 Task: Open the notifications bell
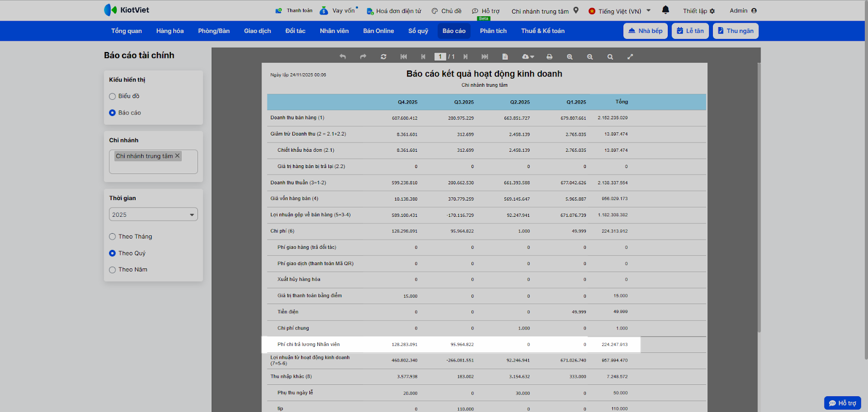click(666, 10)
